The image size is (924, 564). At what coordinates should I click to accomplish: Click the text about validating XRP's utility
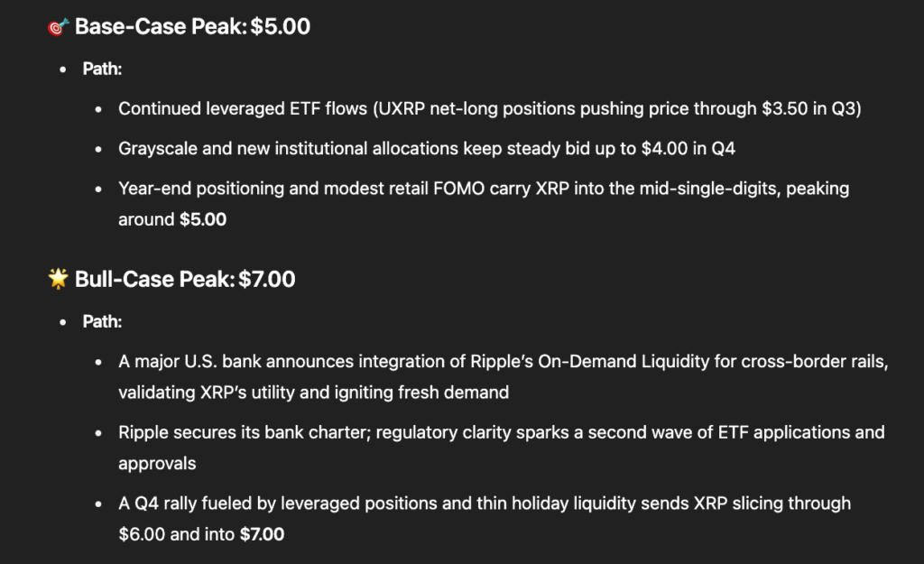point(313,393)
